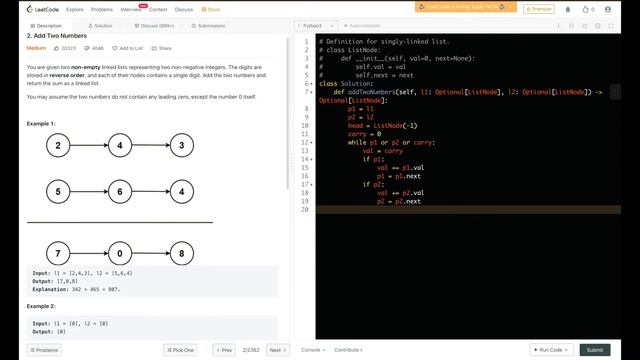
Task: Open Store in top navigation
Action: click(211, 9)
